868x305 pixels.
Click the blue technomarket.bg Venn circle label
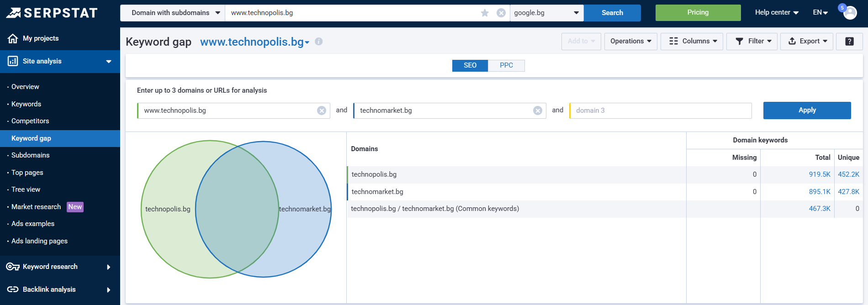pos(305,209)
